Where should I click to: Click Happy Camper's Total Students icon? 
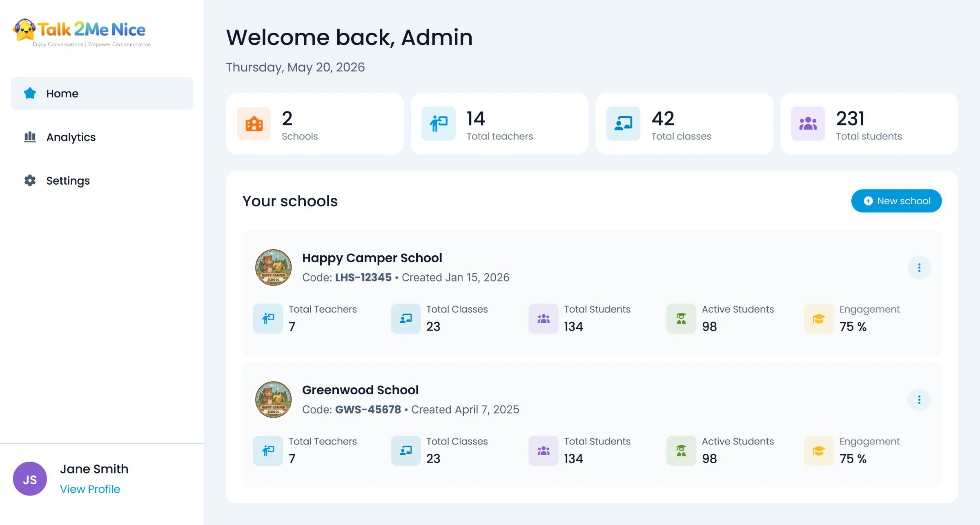pyautogui.click(x=543, y=319)
